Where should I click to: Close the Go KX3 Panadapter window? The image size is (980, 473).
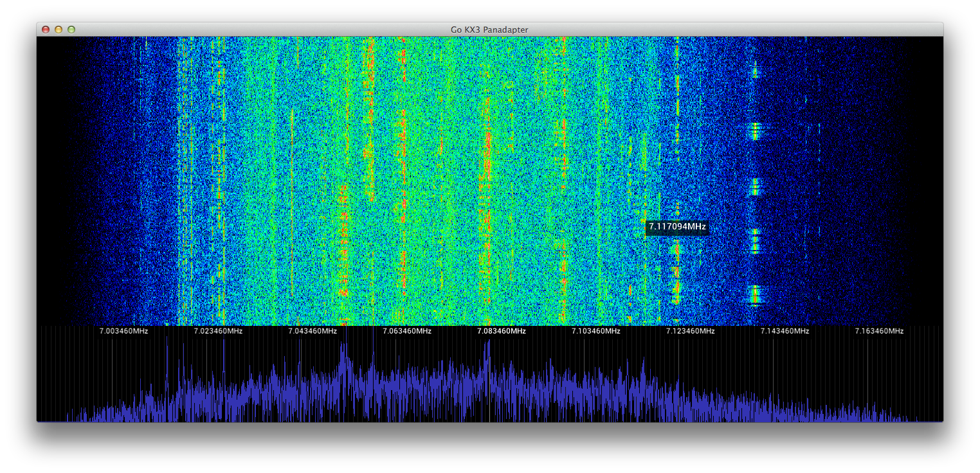tap(46, 30)
